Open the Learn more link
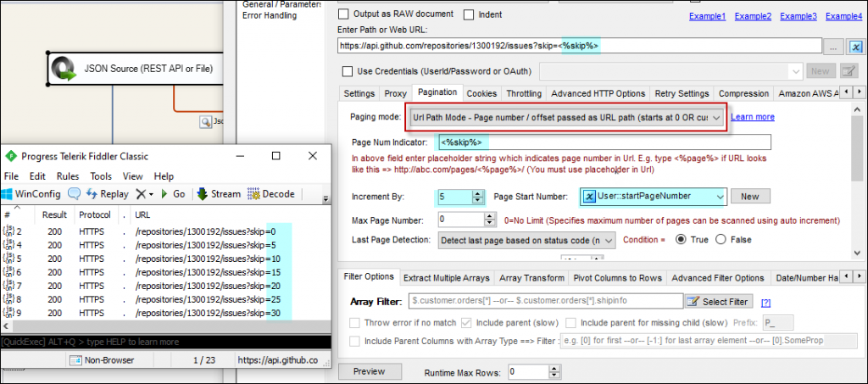 753,117
